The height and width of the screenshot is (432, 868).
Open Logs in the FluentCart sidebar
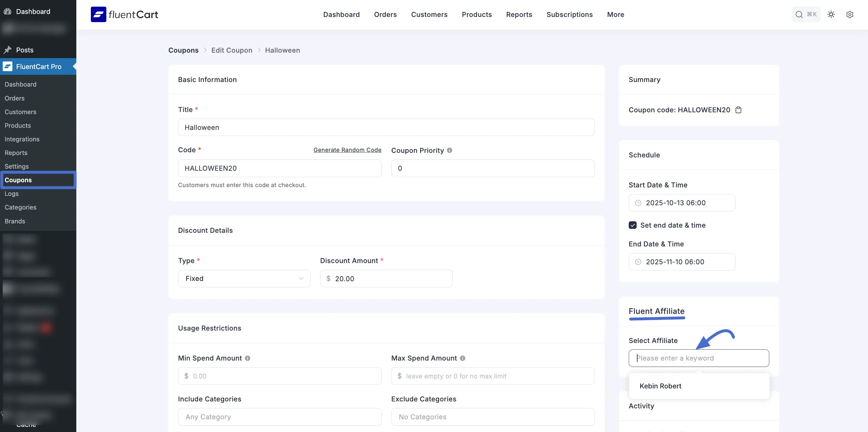coord(12,194)
